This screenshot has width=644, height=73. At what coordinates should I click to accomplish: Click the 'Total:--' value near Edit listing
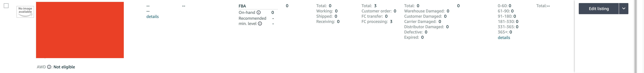point(543,6)
